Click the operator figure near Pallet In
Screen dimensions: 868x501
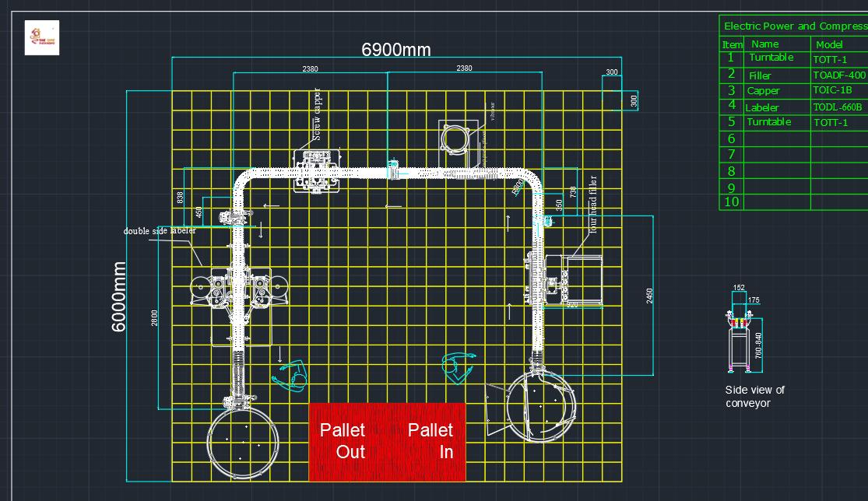458,366
